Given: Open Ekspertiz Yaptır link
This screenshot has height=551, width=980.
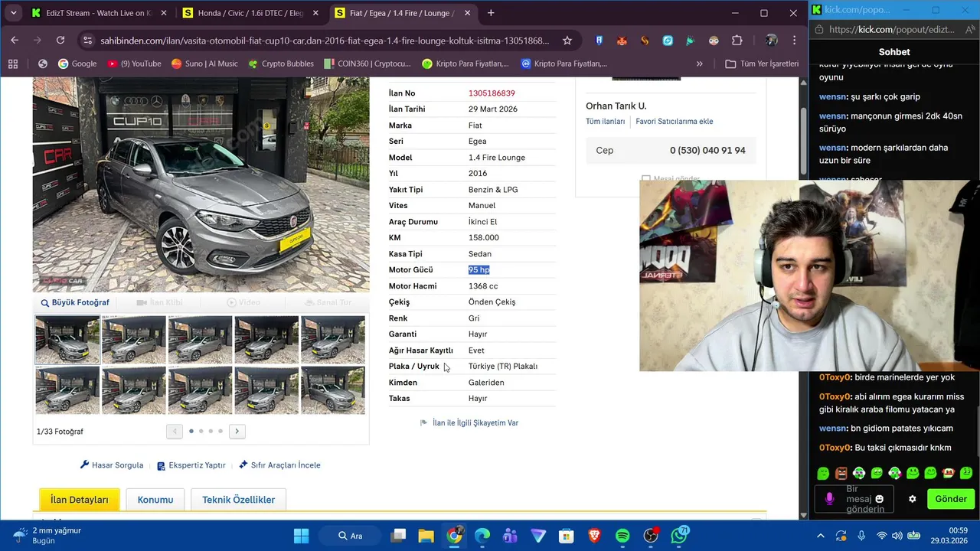Looking at the screenshot, I should pyautogui.click(x=191, y=465).
